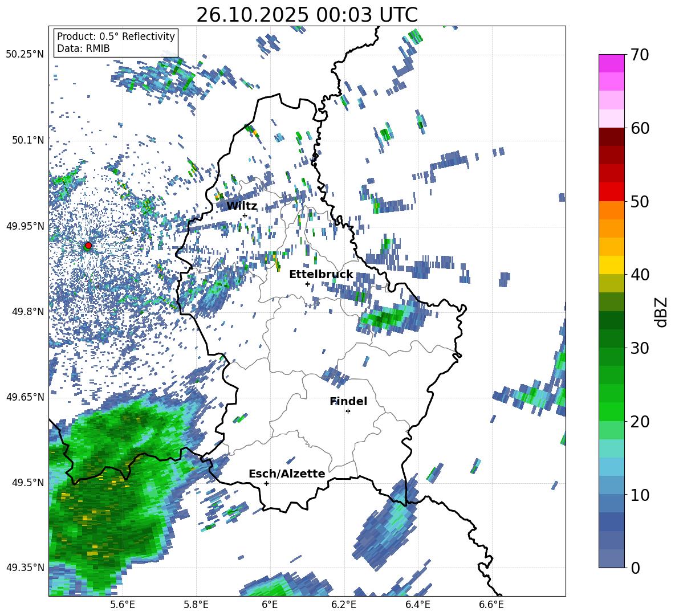
Task: Click the 'Data: RMIB' text
Action: tap(83, 48)
